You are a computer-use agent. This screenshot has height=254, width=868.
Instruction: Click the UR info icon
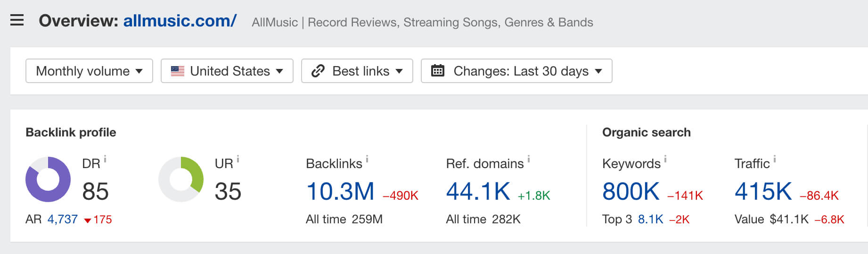click(238, 160)
